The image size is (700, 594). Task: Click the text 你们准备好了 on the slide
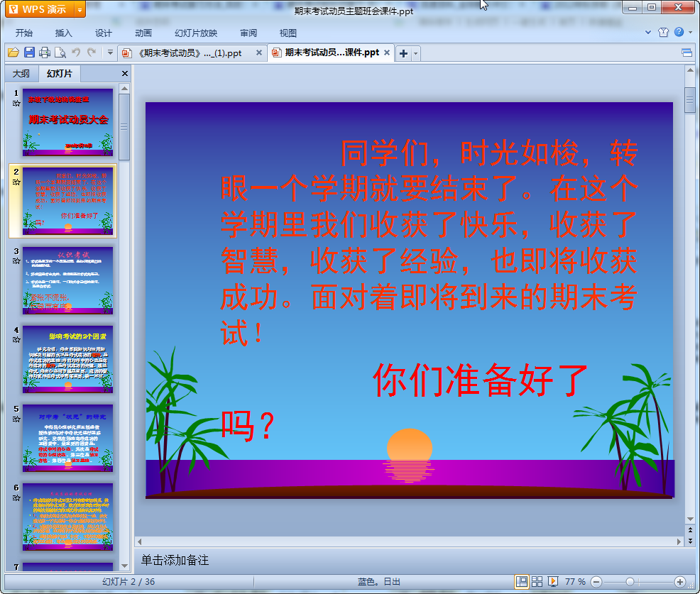(x=480, y=380)
